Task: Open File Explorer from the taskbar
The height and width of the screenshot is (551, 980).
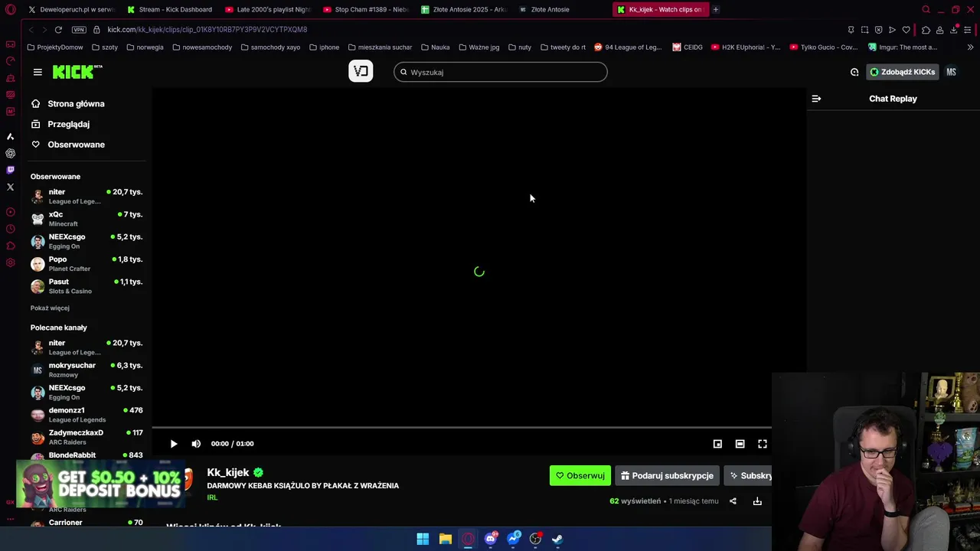Action: tap(445, 539)
